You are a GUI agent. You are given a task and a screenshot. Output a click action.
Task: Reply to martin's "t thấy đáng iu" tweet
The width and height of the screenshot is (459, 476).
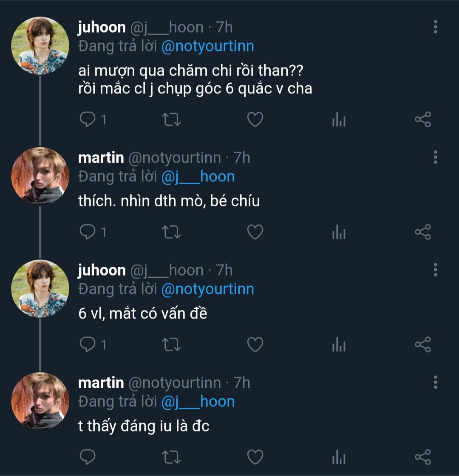88,457
